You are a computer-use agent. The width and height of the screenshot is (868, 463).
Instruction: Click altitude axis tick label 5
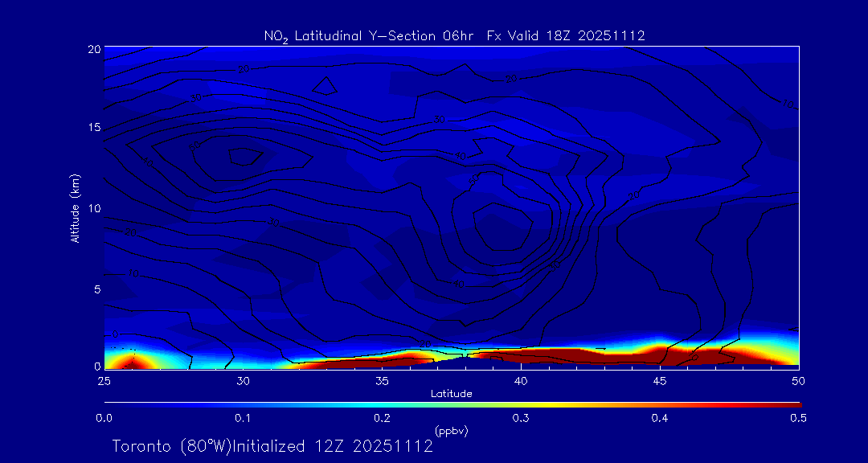pyautogui.click(x=95, y=289)
